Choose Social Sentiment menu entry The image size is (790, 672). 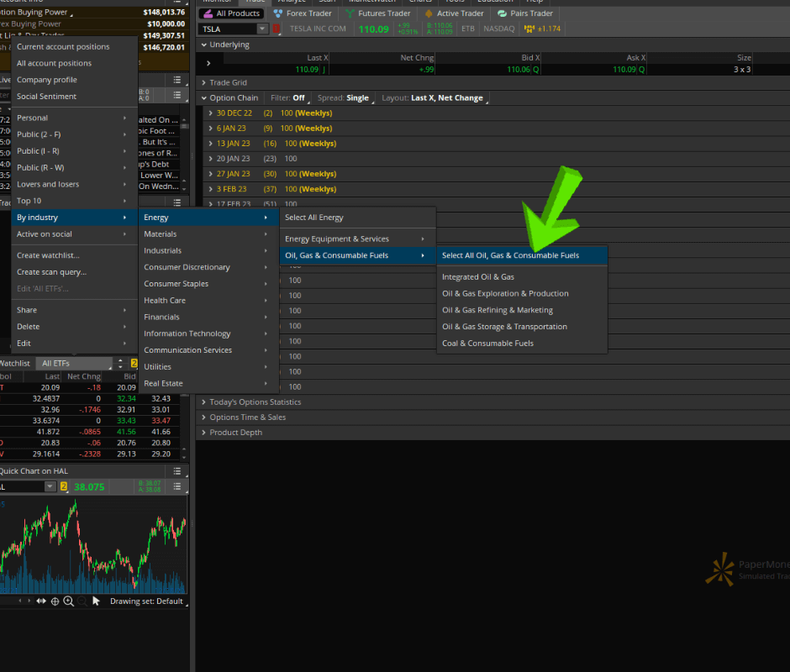[x=75, y=97]
